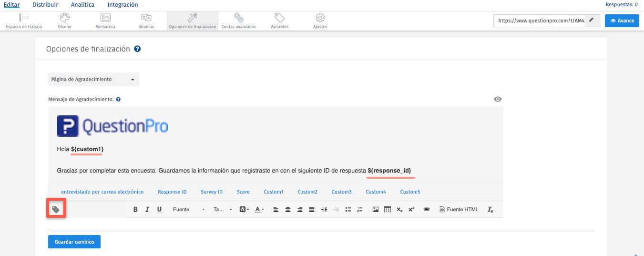This screenshot has height=256, width=644.
Task: Insert an image into message
Action: (x=376, y=209)
